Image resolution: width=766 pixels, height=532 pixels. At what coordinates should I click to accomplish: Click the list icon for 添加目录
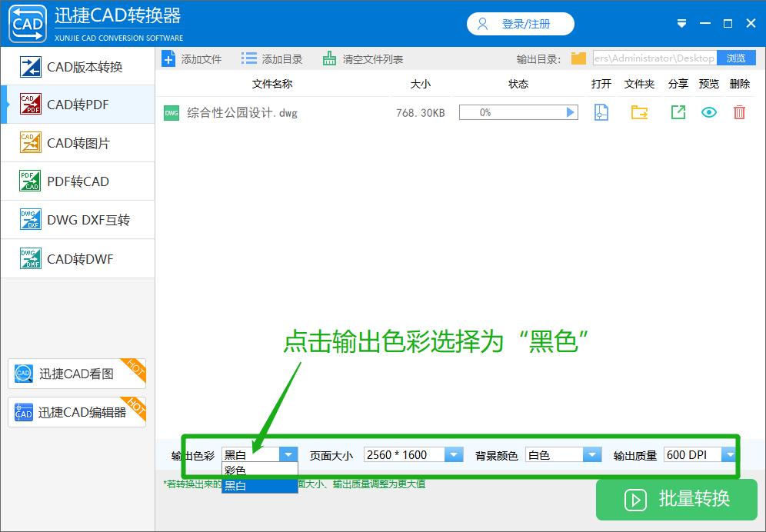click(x=248, y=59)
